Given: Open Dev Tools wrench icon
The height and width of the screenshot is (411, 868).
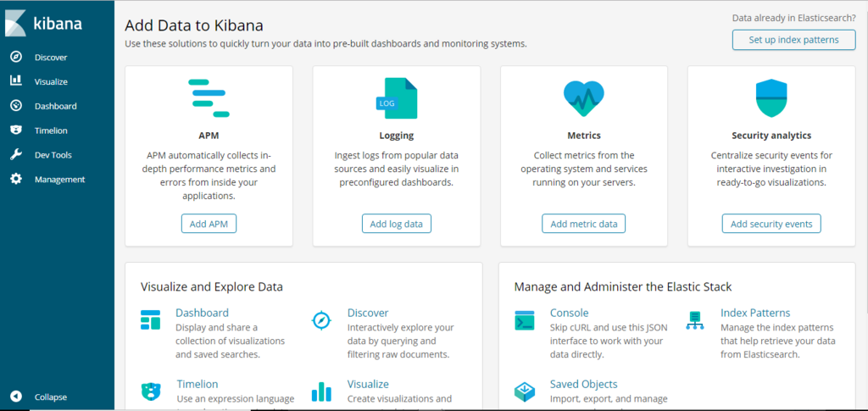Looking at the screenshot, I should [16, 154].
